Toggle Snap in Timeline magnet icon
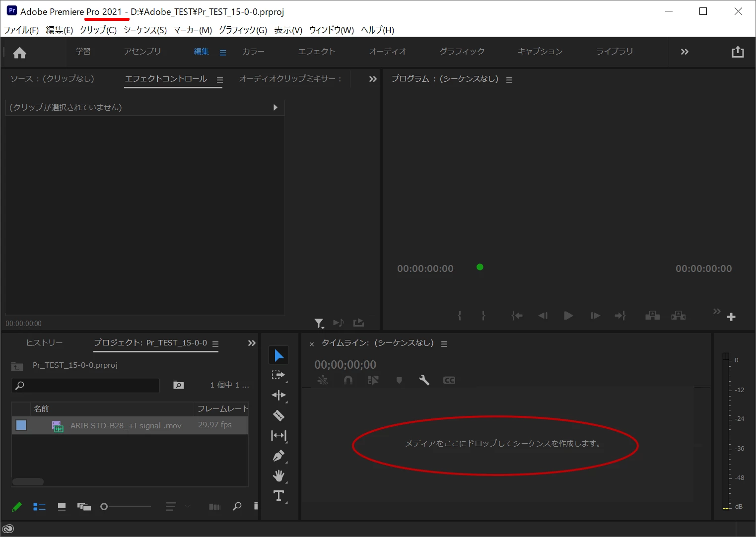 (x=348, y=380)
